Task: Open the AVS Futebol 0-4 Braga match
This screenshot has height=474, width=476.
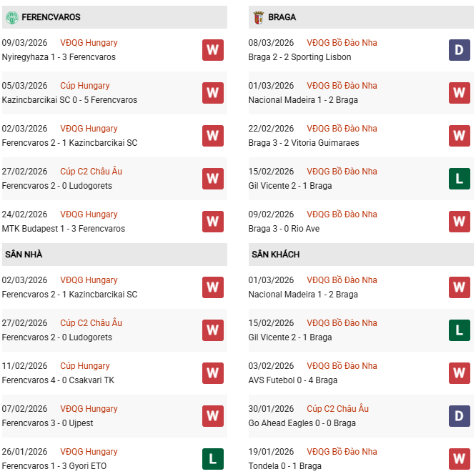Action: (x=293, y=380)
